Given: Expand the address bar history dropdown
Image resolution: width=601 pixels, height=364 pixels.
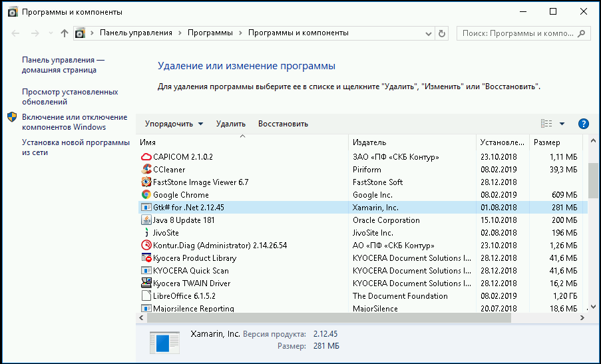Looking at the screenshot, I should [429, 33].
